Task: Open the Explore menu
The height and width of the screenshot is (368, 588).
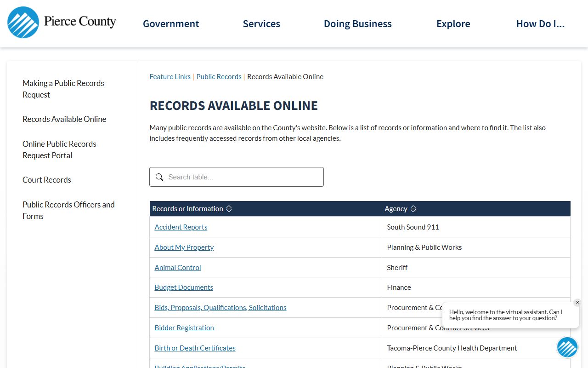Action: [453, 24]
